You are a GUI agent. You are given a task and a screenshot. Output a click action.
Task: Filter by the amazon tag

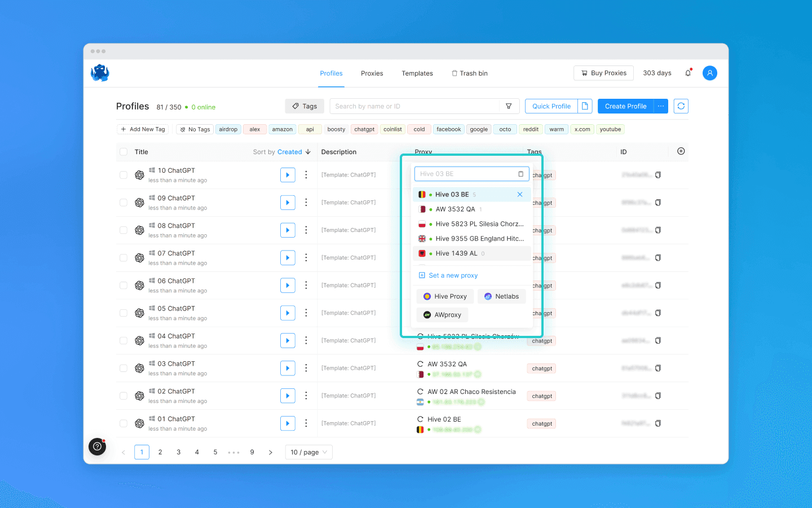[283, 129]
